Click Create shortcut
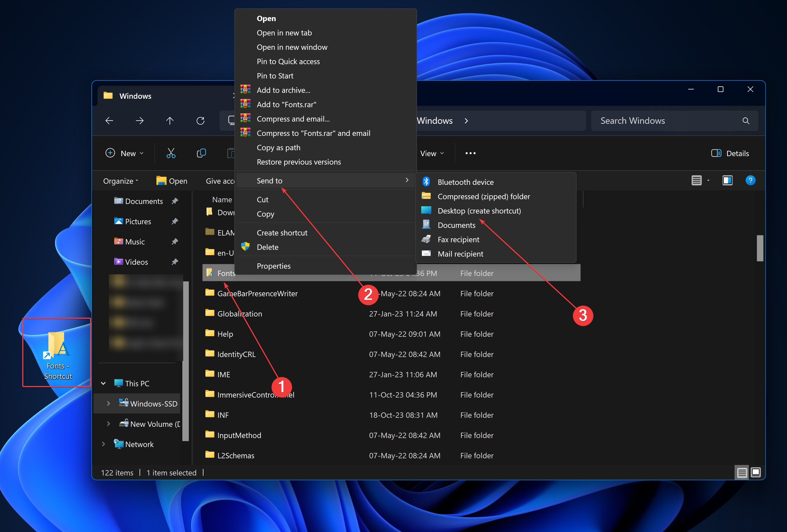This screenshot has width=787, height=532. pos(326,233)
